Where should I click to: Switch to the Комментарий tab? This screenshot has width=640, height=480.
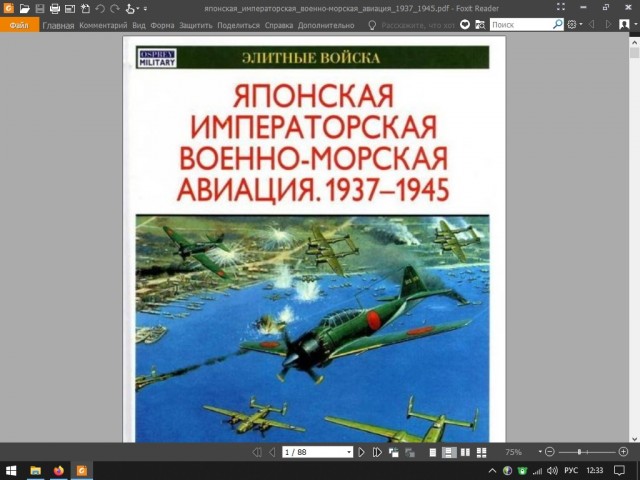click(x=103, y=25)
